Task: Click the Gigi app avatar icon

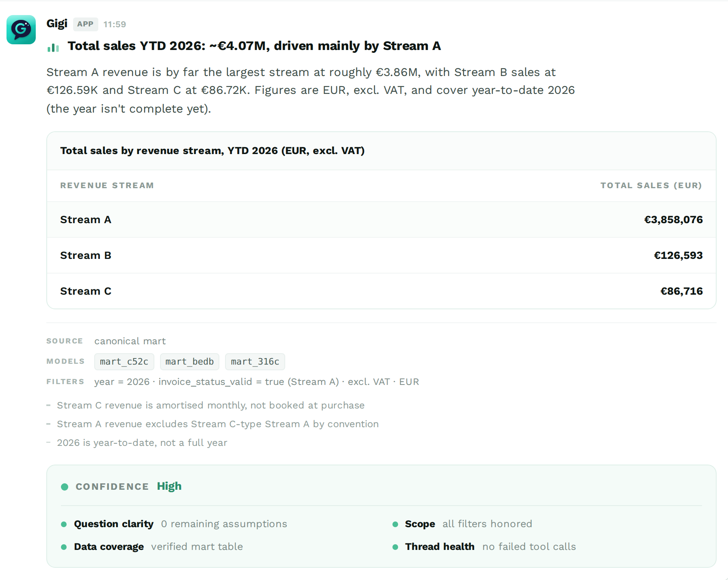Action: pyautogui.click(x=21, y=30)
